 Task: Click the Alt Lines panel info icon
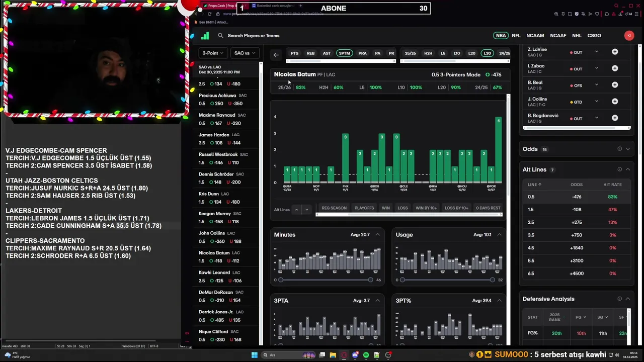click(x=619, y=169)
